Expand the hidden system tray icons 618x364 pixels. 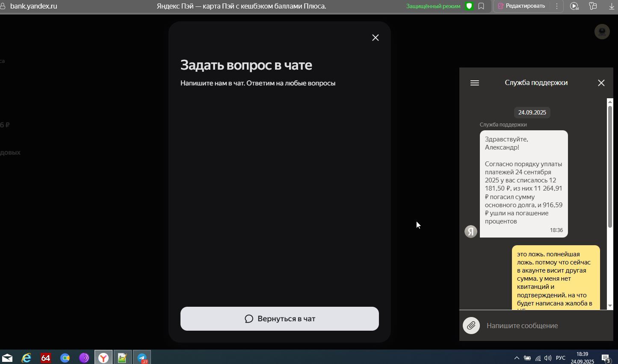pyautogui.click(x=516, y=358)
